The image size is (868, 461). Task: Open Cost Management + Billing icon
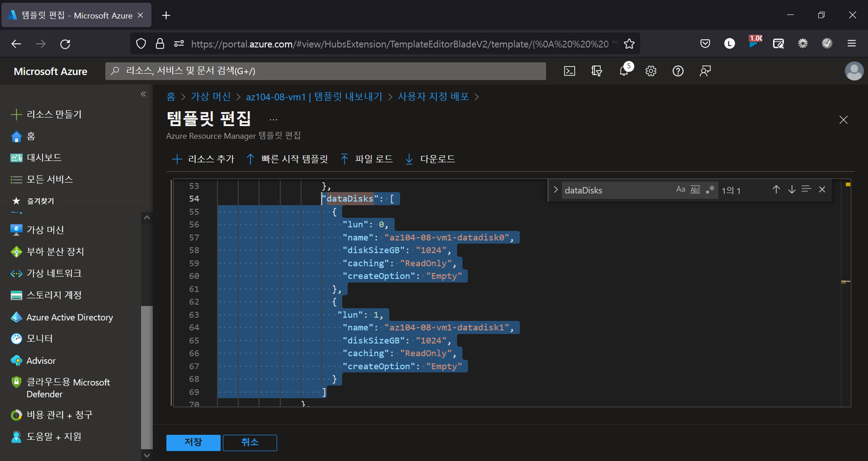[16, 415]
